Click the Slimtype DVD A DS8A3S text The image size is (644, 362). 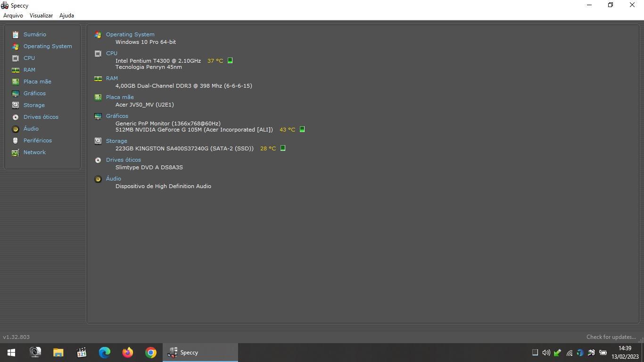click(149, 167)
